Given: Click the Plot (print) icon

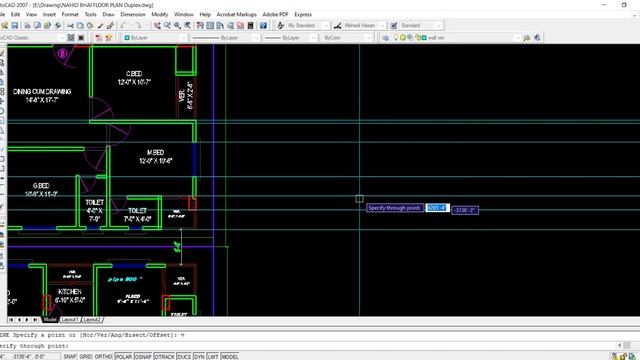Looking at the screenshot, I should (x=27, y=25).
